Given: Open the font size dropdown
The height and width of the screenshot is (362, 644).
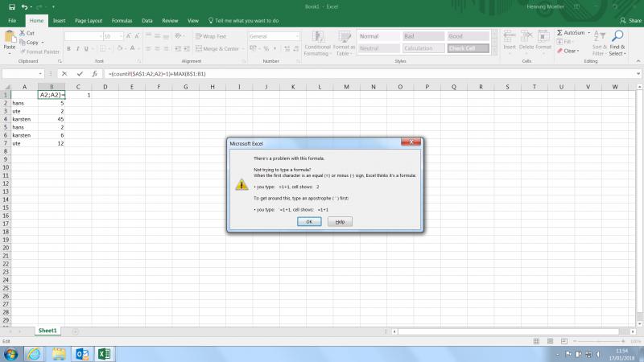Looking at the screenshot, I should pyautogui.click(x=121, y=36).
